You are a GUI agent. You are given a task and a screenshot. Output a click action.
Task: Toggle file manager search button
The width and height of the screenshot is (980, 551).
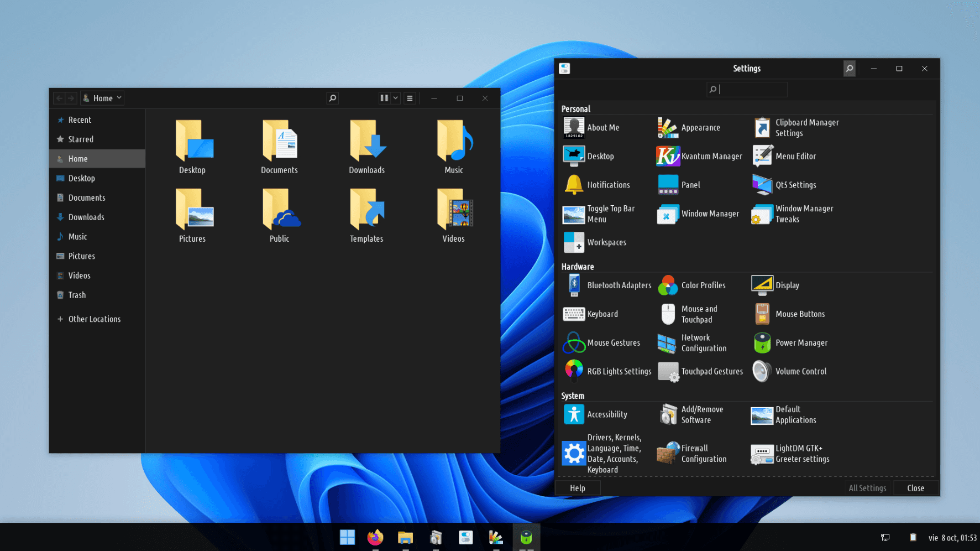[332, 98]
